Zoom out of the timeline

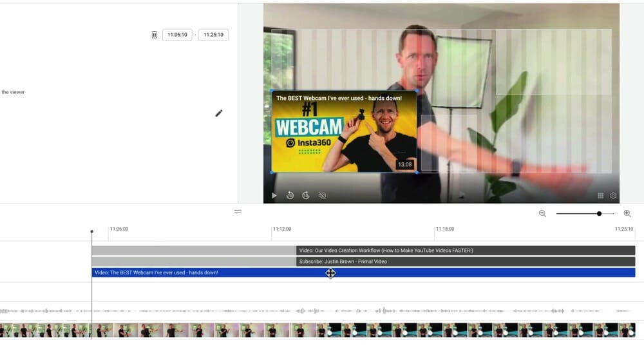pyautogui.click(x=542, y=214)
